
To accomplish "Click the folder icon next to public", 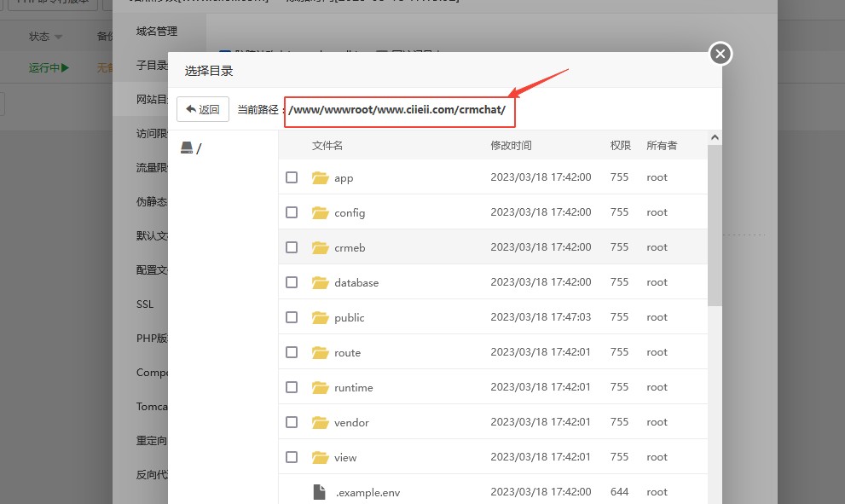I will click(319, 316).
